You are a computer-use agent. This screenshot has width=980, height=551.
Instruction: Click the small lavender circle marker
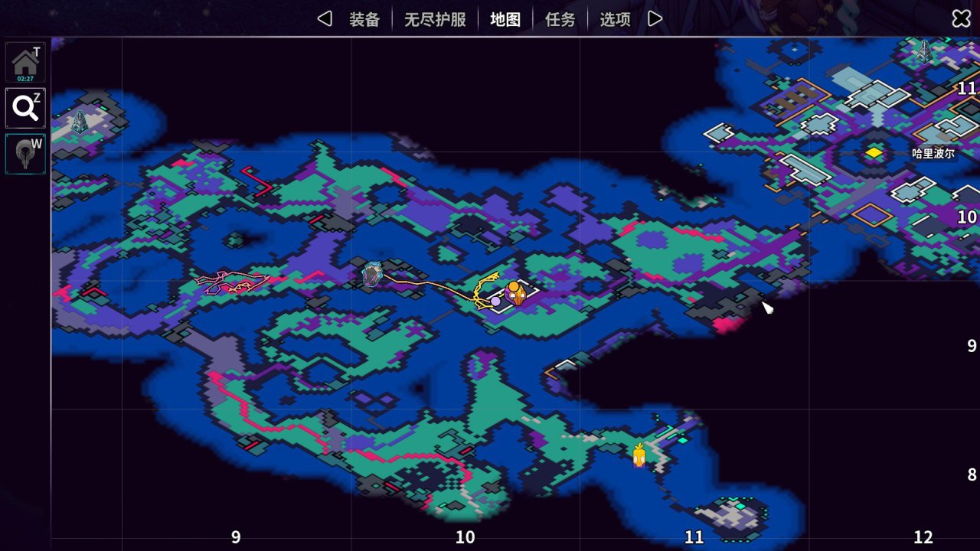495,302
